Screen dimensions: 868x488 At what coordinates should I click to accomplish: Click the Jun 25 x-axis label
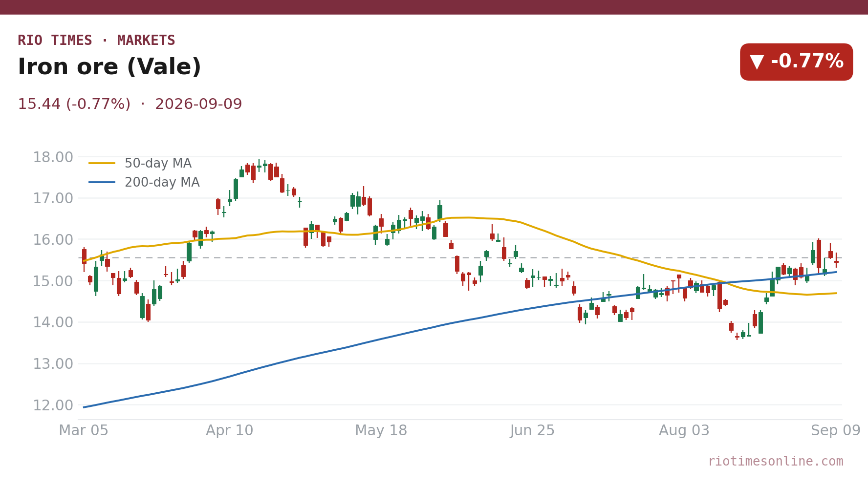[x=532, y=431]
